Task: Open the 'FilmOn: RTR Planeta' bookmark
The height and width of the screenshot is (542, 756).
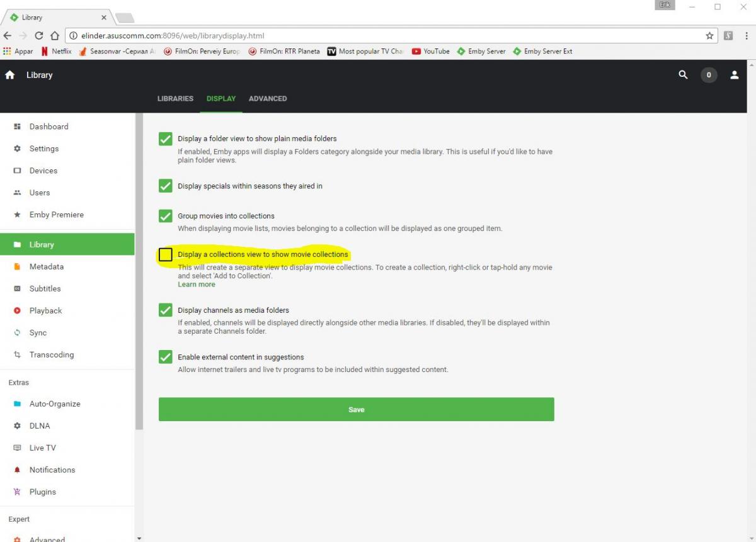Action: [x=284, y=52]
